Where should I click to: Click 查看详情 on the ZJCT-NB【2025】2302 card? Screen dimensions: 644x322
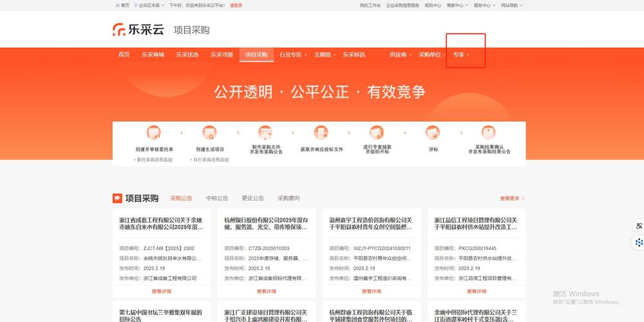[162, 291]
